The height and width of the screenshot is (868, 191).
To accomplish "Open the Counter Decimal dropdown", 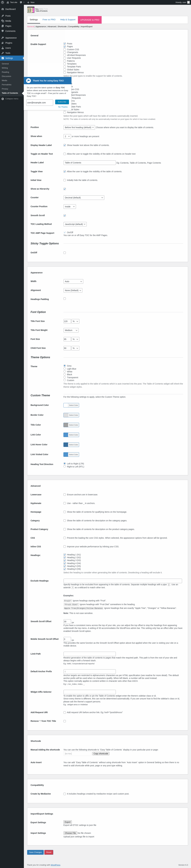I will 84,198.
